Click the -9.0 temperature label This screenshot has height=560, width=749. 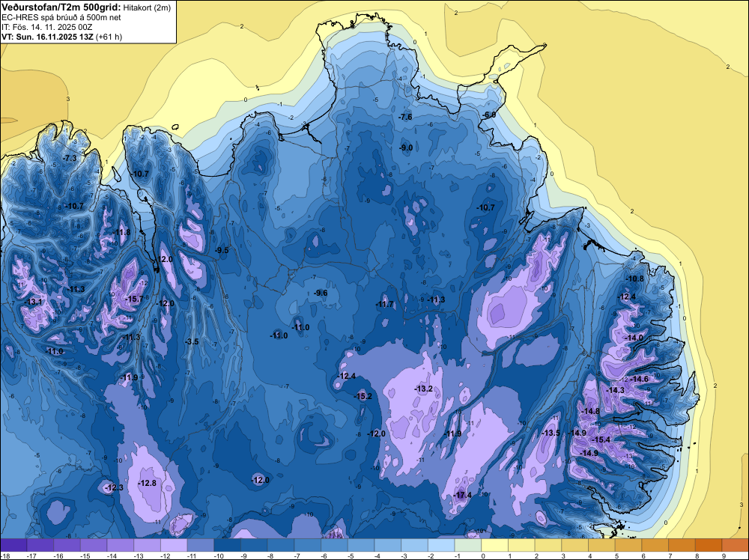(x=405, y=147)
